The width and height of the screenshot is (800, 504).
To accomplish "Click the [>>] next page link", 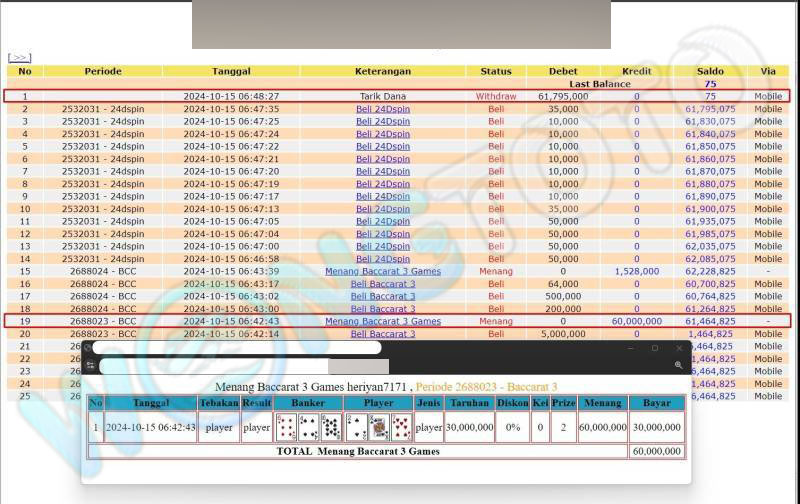I will pyautogui.click(x=19, y=58).
